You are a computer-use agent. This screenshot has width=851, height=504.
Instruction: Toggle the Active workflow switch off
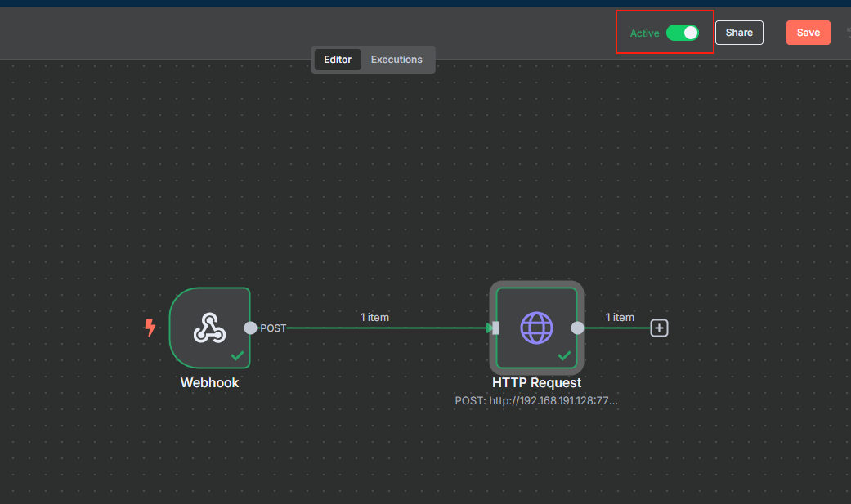(x=683, y=33)
